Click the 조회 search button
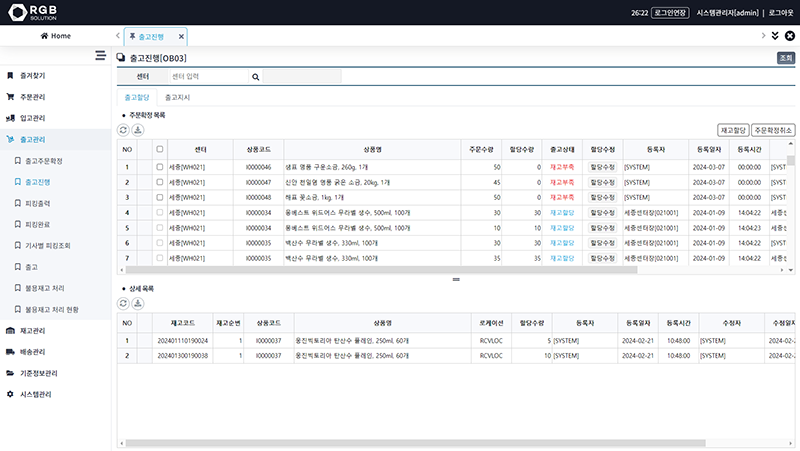Image resolution: width=800 pixels, height=451 pixels. click(x=786, y=58)
